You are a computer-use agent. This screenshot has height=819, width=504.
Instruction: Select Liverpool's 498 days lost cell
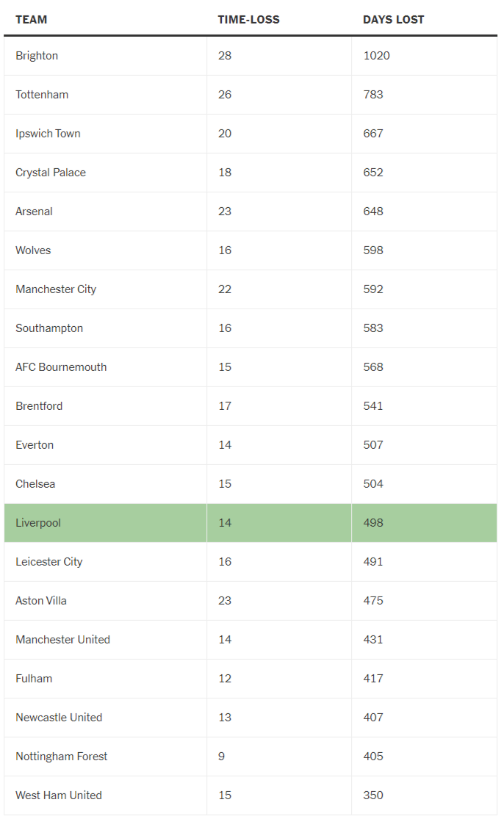373,523
